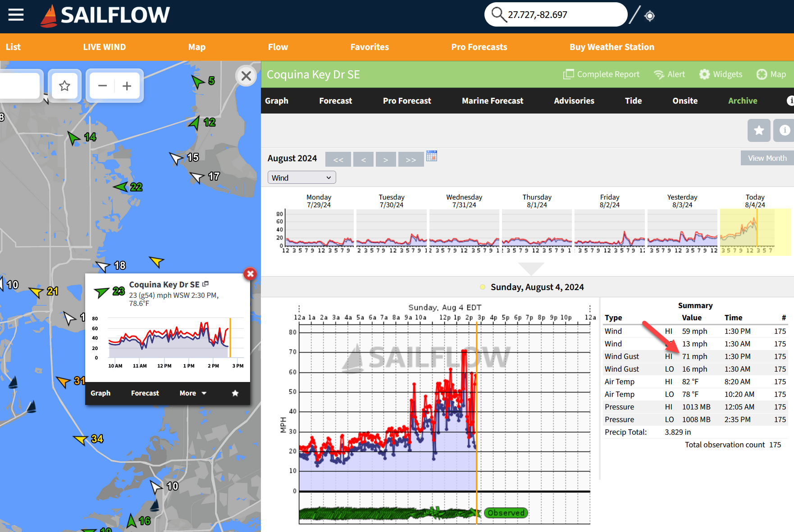This screenshot has height=532, width=794.
Task: Expand the popup More menu
Action: [x=193, y=393]
